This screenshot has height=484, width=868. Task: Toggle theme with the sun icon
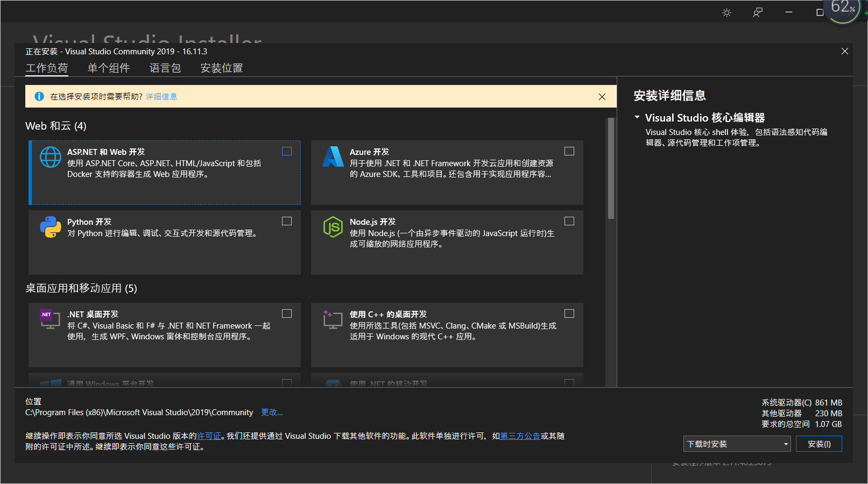pos(727,12)
